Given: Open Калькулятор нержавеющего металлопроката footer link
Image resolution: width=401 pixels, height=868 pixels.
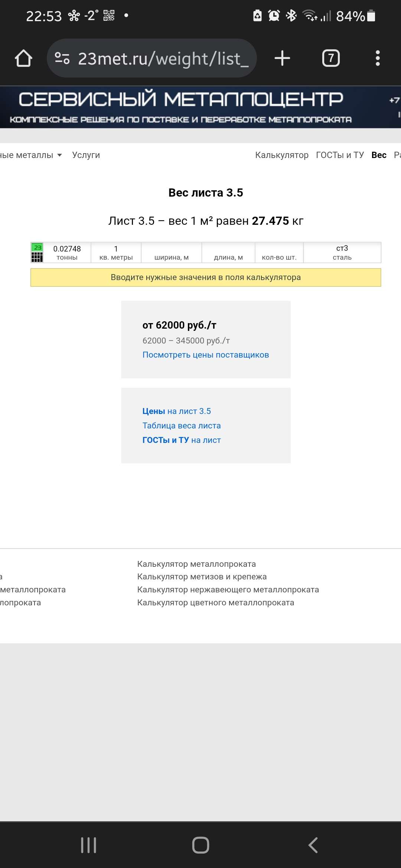Looking at the screenshot, I should [x=228, y=589].
